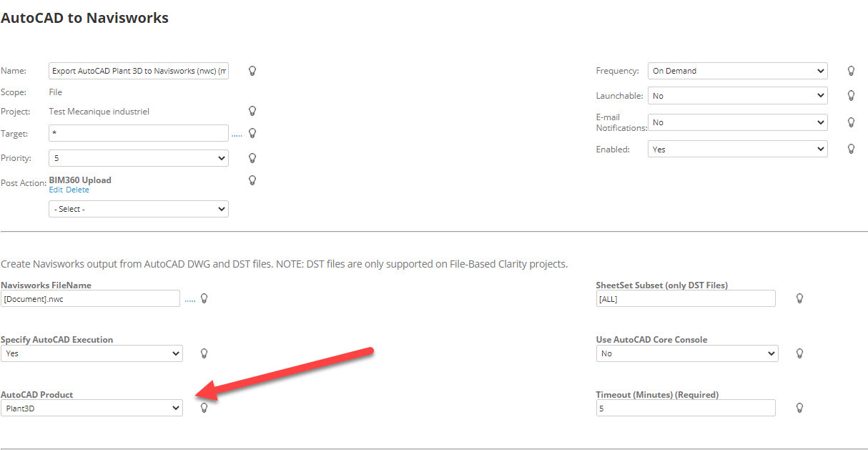
Task: Click Edit link under BIM360 Upload
Action: coord(56,190)
